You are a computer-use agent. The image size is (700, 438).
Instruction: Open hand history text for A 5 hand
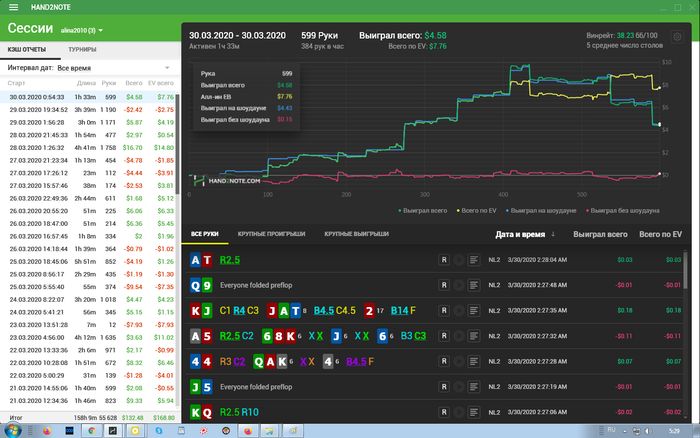click(474, 336)
